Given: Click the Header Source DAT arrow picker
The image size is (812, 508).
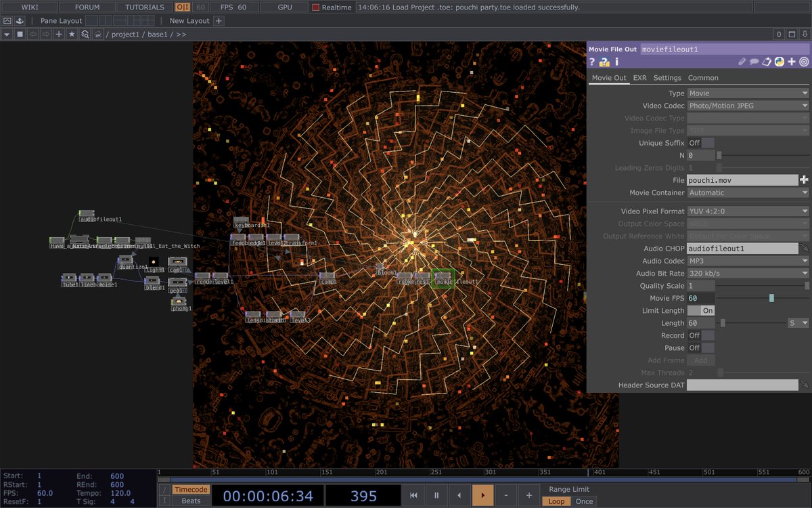Looking at the screenshot, I should (804, 385).
